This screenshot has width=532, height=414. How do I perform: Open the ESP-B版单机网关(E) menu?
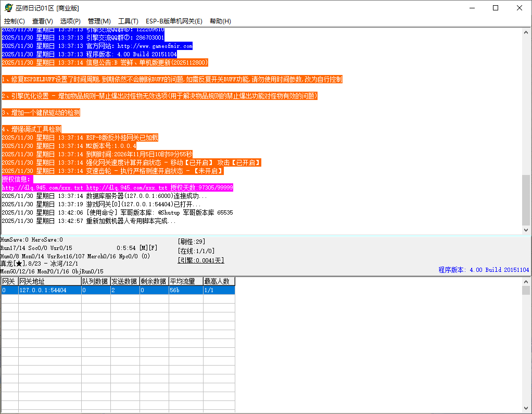coord(174,21)
